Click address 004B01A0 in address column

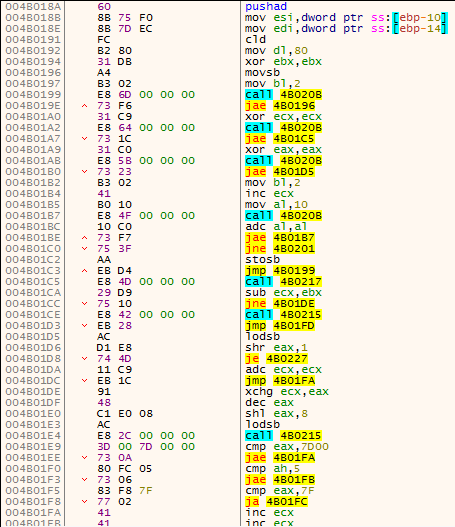click(x=33, y=117)
